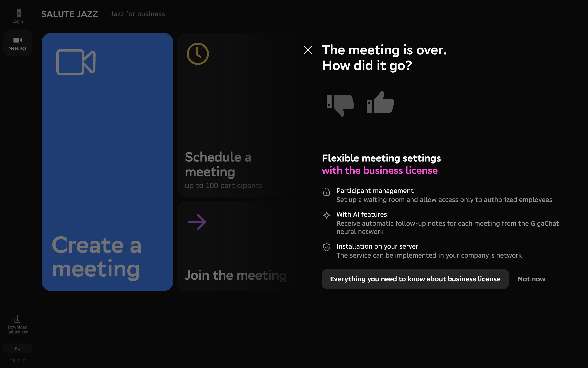Screen dimensions: 588x368
Task: Click the GigaChat follow-up notes description
Action: pyautogui.click(x=448, y=227)
